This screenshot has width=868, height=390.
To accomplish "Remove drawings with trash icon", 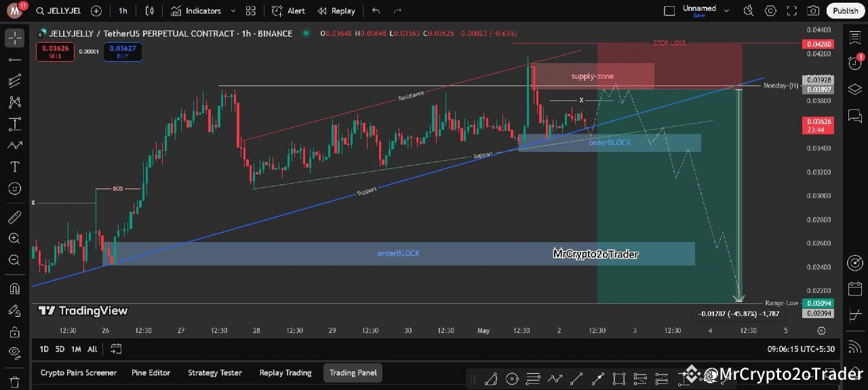I will [x=14, y=381].
